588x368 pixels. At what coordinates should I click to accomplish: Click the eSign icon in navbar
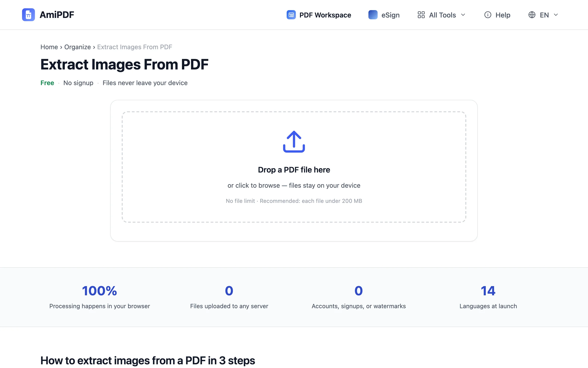(373, 15)
